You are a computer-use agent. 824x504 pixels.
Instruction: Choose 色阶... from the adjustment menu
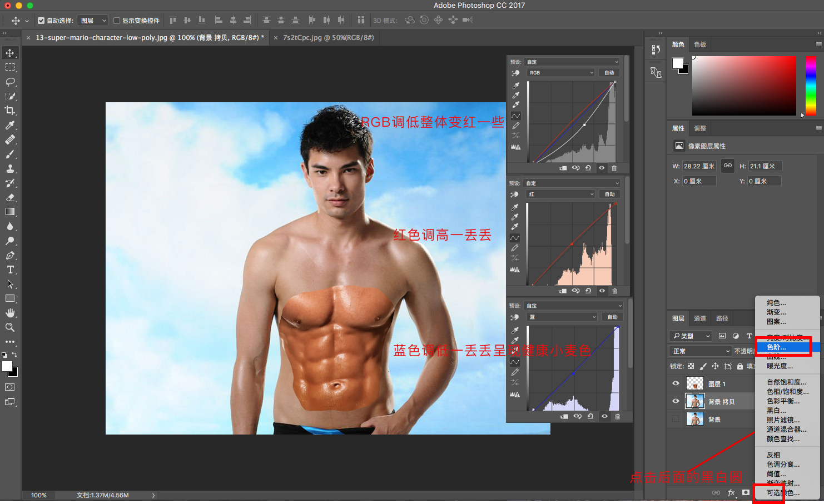coord(787,347)
